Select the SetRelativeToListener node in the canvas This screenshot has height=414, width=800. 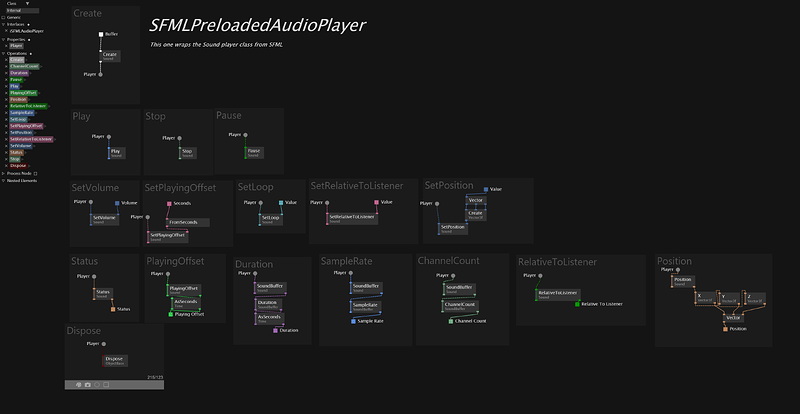[x=352, y=218]
